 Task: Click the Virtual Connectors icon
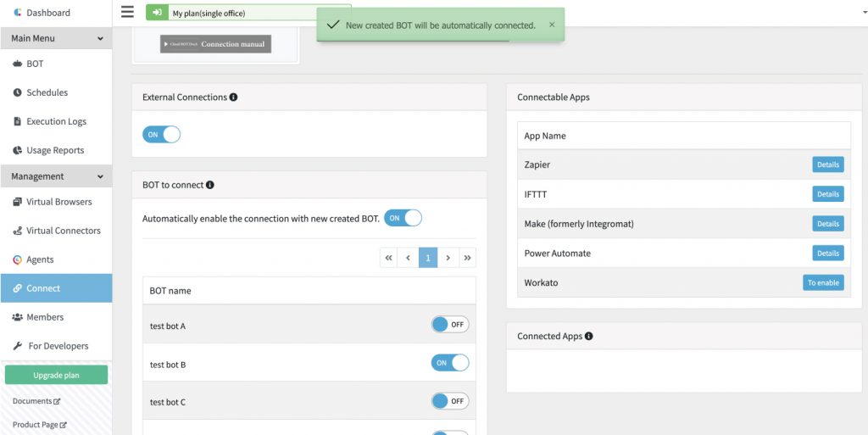coord(18,231)
